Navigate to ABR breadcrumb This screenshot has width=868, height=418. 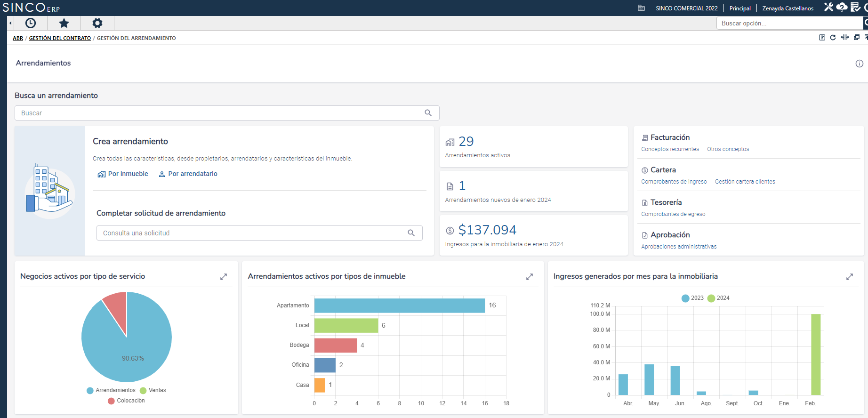pos(18,38)
